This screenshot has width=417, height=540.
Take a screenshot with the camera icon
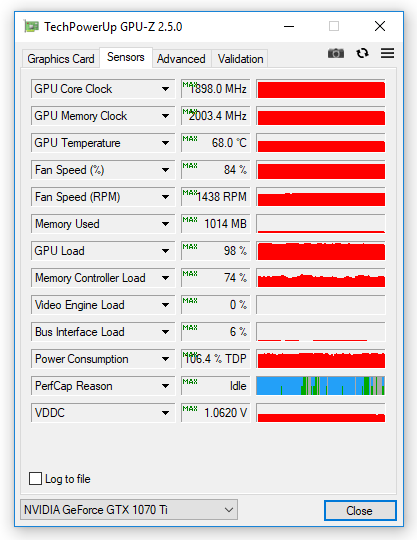(336, 53)
